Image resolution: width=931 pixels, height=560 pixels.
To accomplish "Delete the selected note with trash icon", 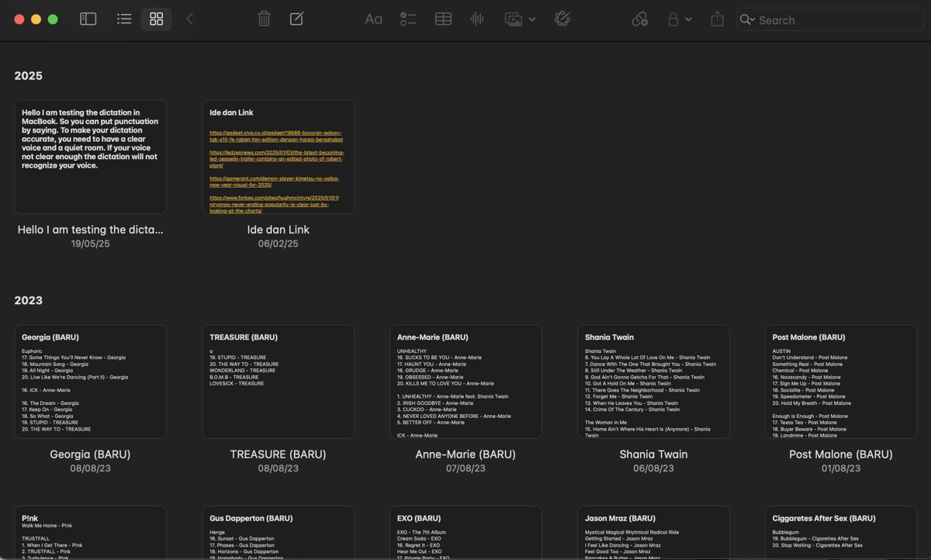I will coord(265,19).
